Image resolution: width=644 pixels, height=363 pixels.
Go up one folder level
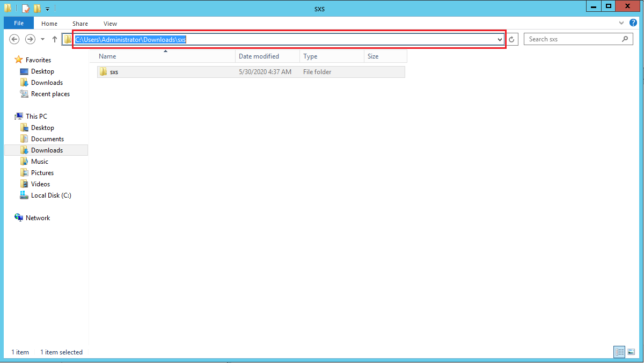pyautogui.click(x=54, y=39)
